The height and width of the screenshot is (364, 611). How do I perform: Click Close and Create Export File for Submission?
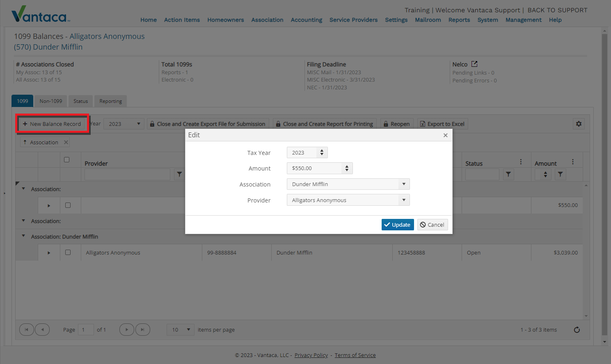[x=208, y=124]
